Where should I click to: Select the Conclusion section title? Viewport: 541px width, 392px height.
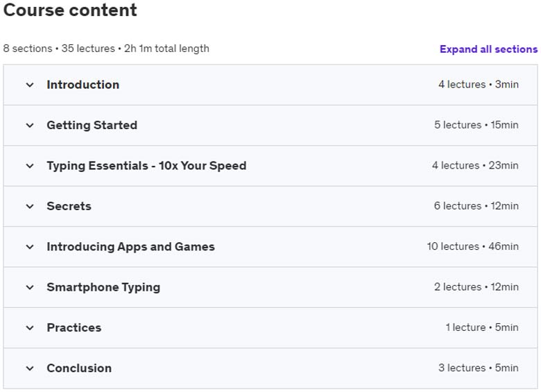point(79,368)
